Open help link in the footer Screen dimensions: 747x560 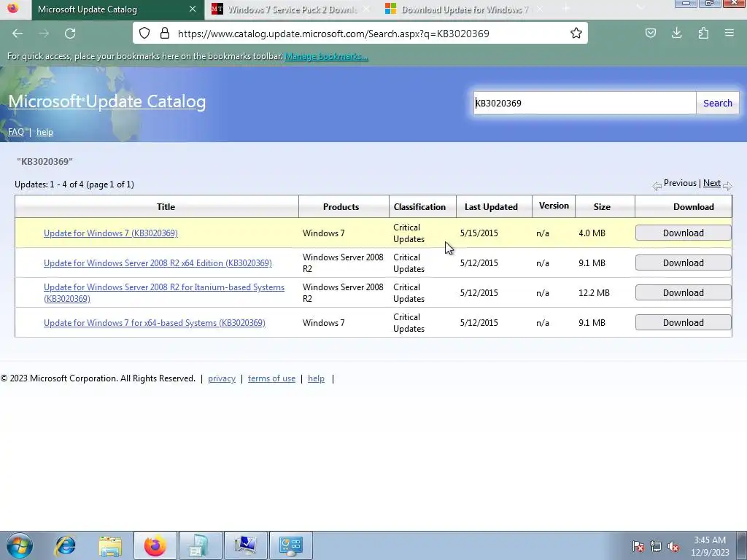316,378
